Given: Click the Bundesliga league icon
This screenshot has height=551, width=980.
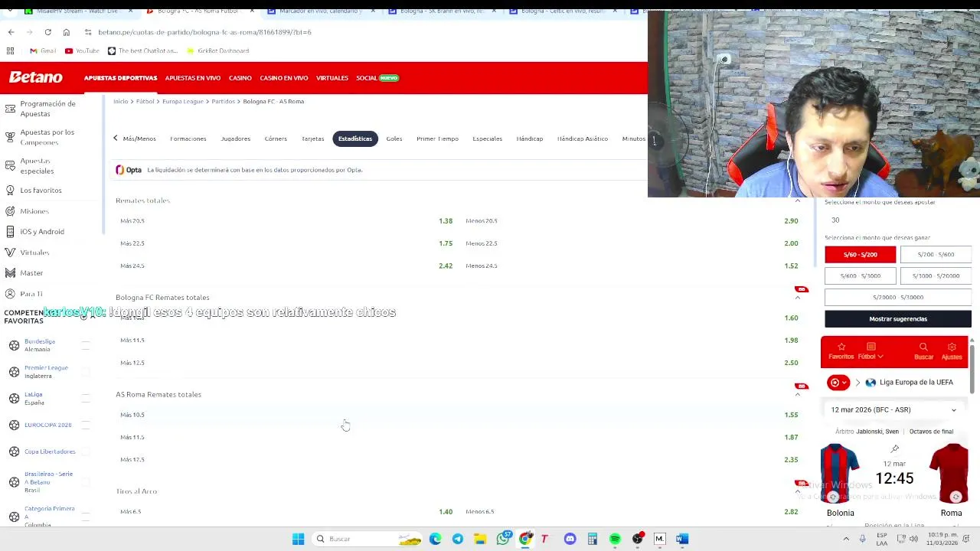Looking at the screenshot, I should (x=14, y=345).
